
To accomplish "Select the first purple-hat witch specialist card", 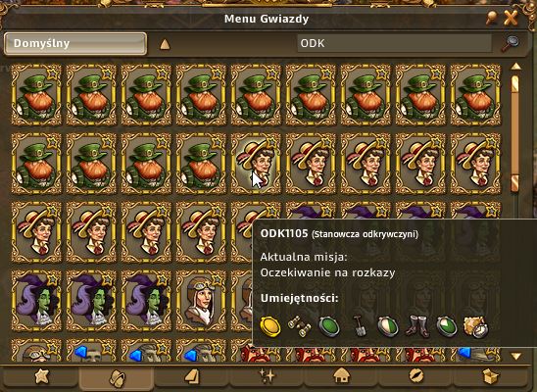I will coord(36,300).
